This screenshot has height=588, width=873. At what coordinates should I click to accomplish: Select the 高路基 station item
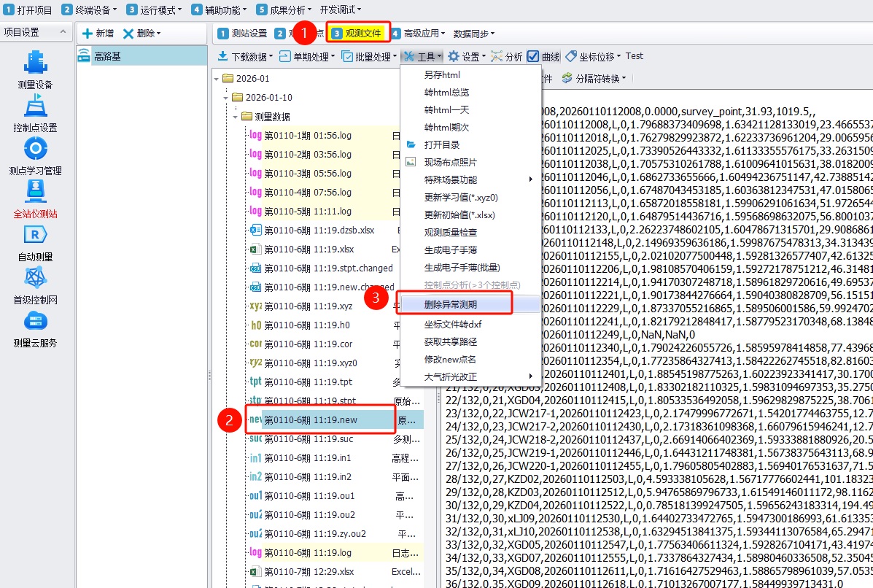109,56
